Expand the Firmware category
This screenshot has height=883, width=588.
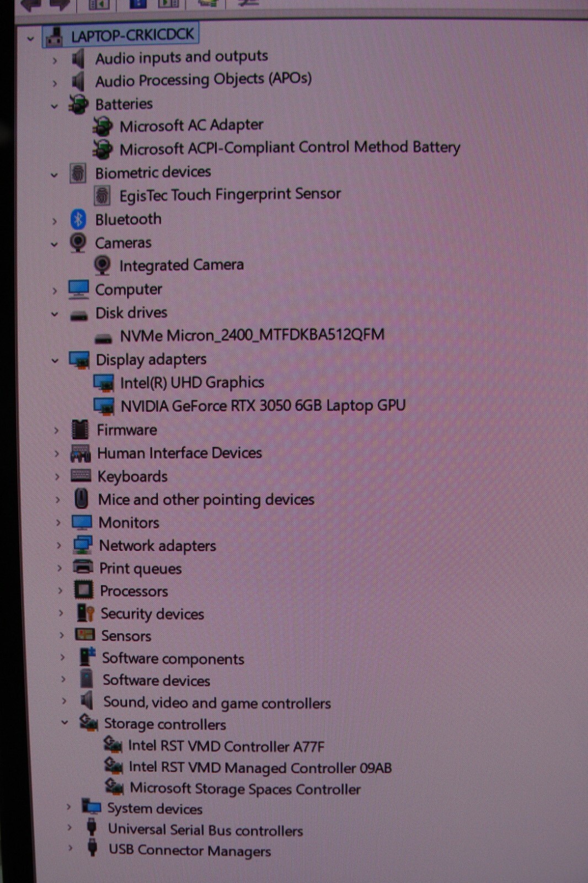(56, 430)
